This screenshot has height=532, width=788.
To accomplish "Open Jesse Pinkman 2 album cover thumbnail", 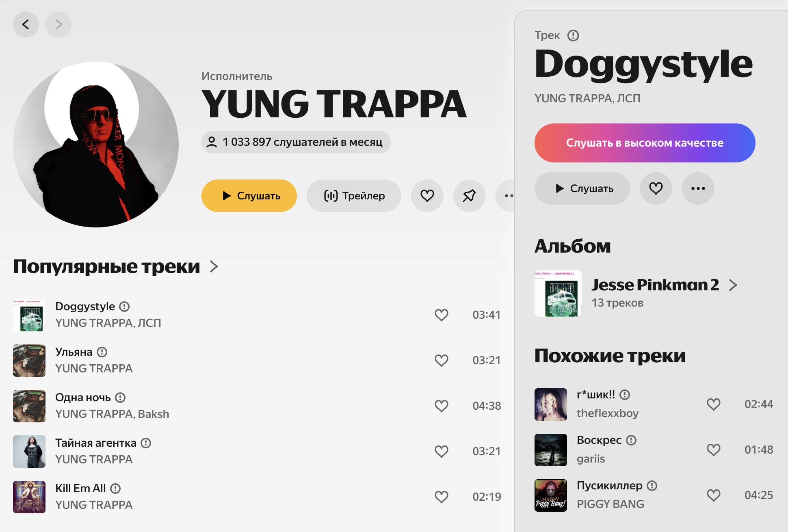I will (558, 293).
